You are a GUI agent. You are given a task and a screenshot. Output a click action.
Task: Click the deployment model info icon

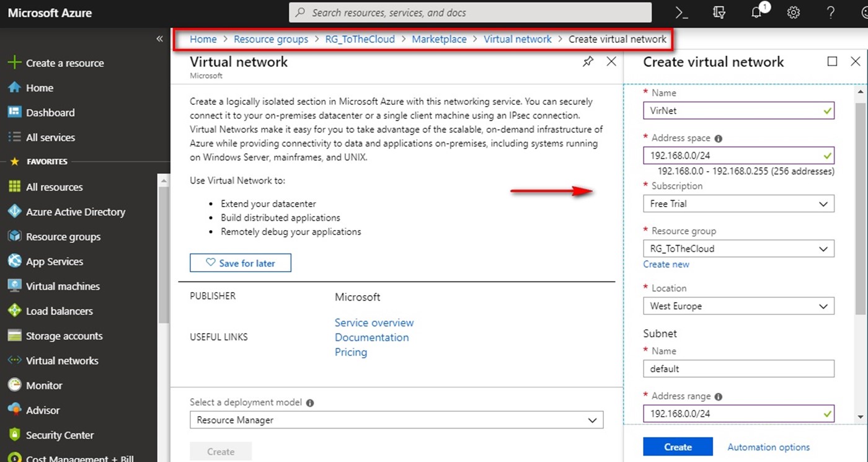tap(310, 403)
